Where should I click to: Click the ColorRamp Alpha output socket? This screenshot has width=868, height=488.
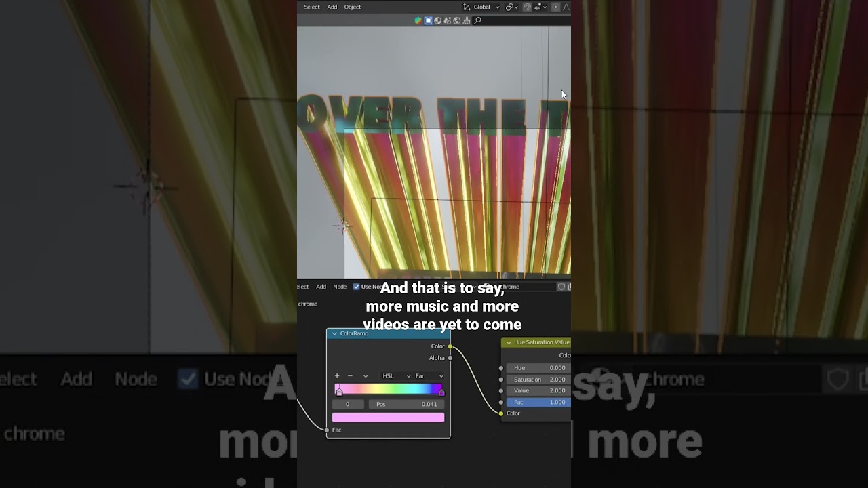point(450,358)
